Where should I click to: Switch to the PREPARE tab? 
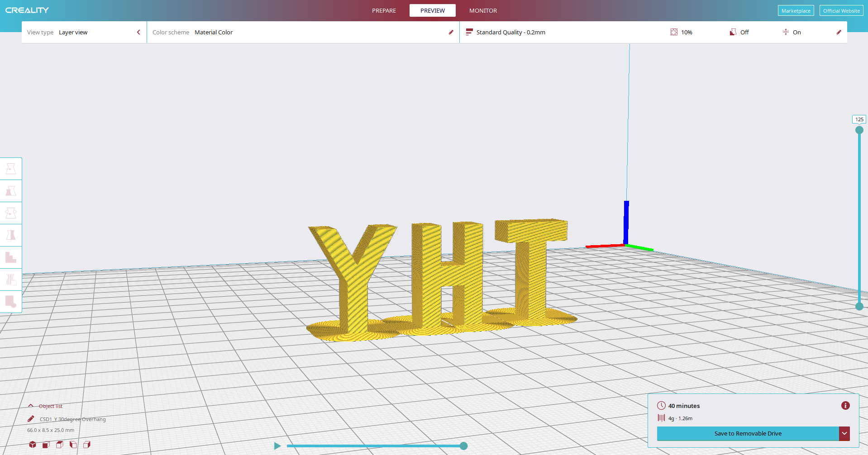(384, 10)
